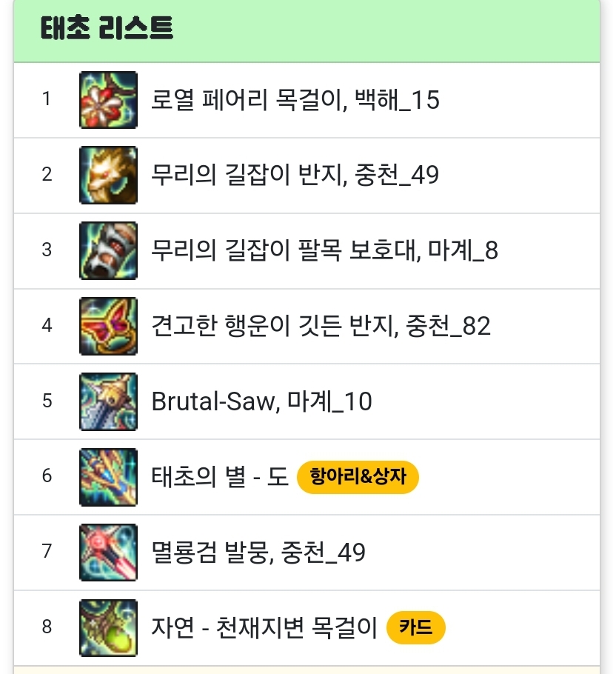Click the wrist guard armor icon

pos(108,250)
